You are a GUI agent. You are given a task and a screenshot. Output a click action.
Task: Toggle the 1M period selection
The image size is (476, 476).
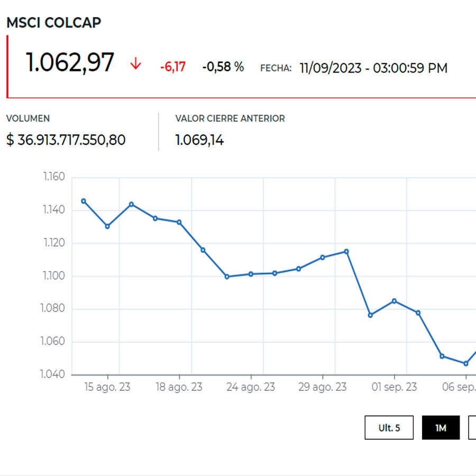point(442,427)
